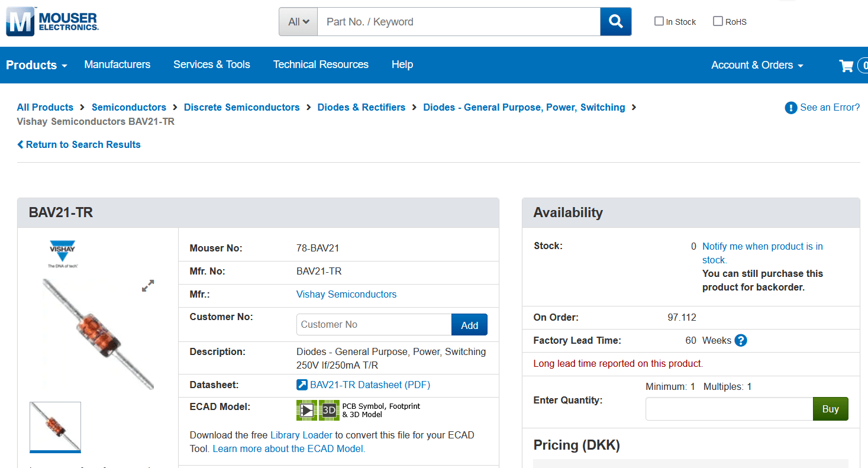The height and width of the screenshot is (468, 868).
Task: Select the On Order value 97.112
Action: (x=682, y=317)
